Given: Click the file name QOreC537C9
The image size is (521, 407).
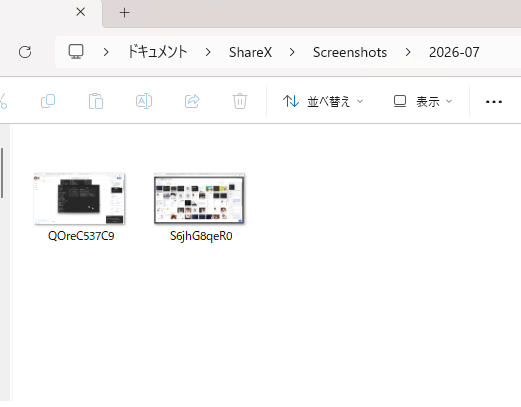Looking at the screenshot, I should pyautogui.click(x=81, y=236).
